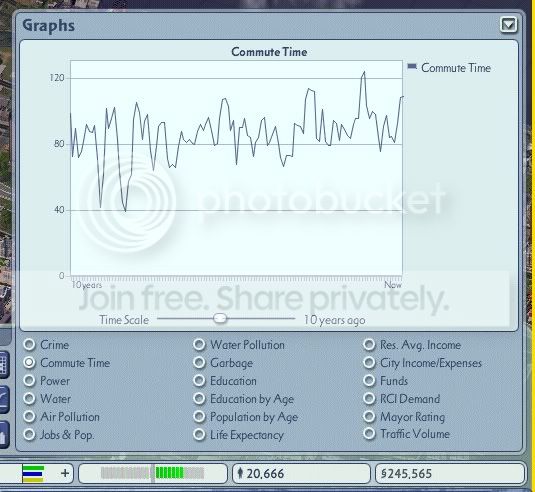The height and width of the screenshot is (492, 535).
Task: Select the City Income/Expenses radio button
Action: pos(369,362)
